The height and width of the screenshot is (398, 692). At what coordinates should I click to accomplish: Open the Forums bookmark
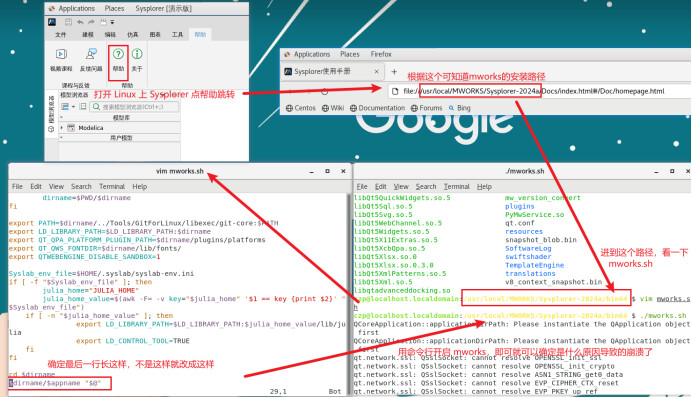click(x=426, y=108)
